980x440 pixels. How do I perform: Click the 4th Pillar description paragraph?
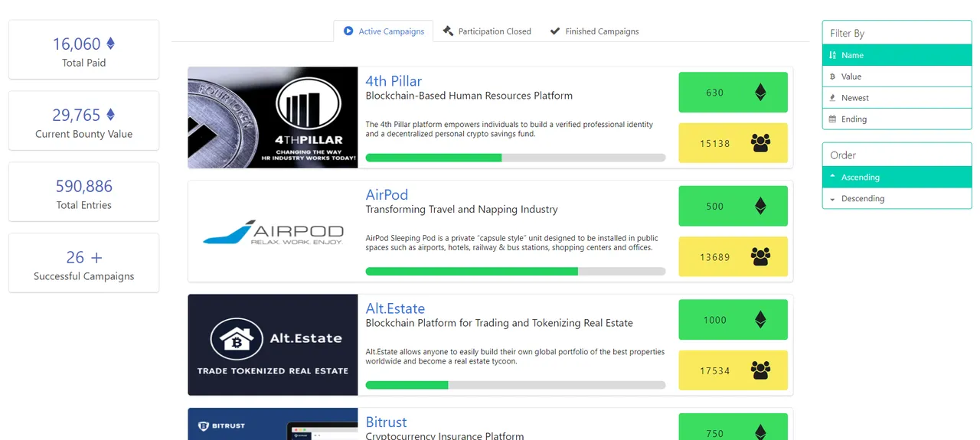tap(510, 129)
